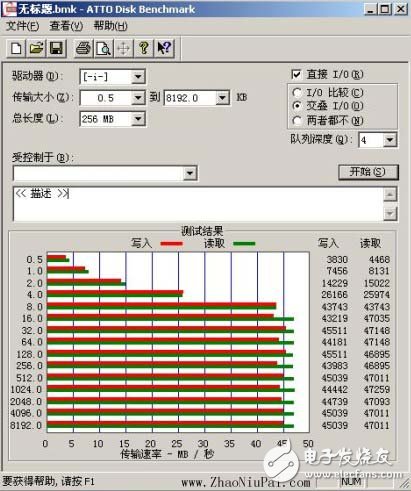Select the I/O 比较 radio button
The height and width of the screenshot is (491, 411).
(297, 93)
